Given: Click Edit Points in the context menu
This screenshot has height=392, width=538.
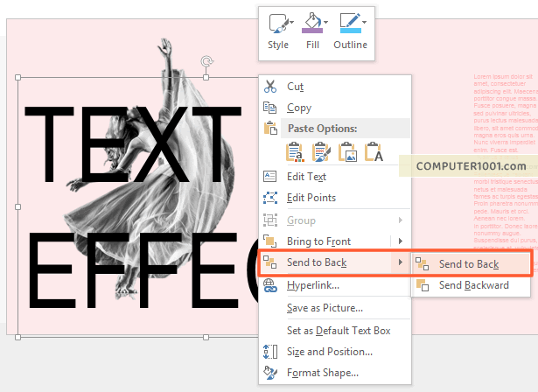Looking at the screenshot, I should [x=311, y=198].
